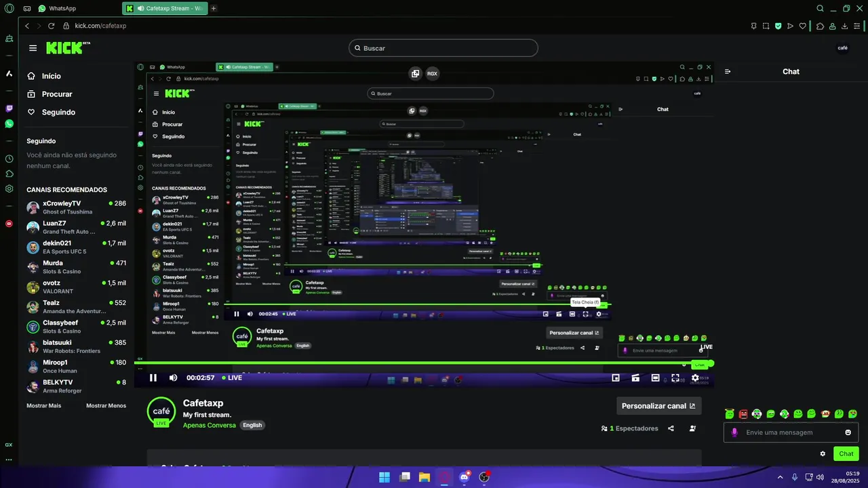
Task: Open Easy Setup sliders icon
Action: 857,26
